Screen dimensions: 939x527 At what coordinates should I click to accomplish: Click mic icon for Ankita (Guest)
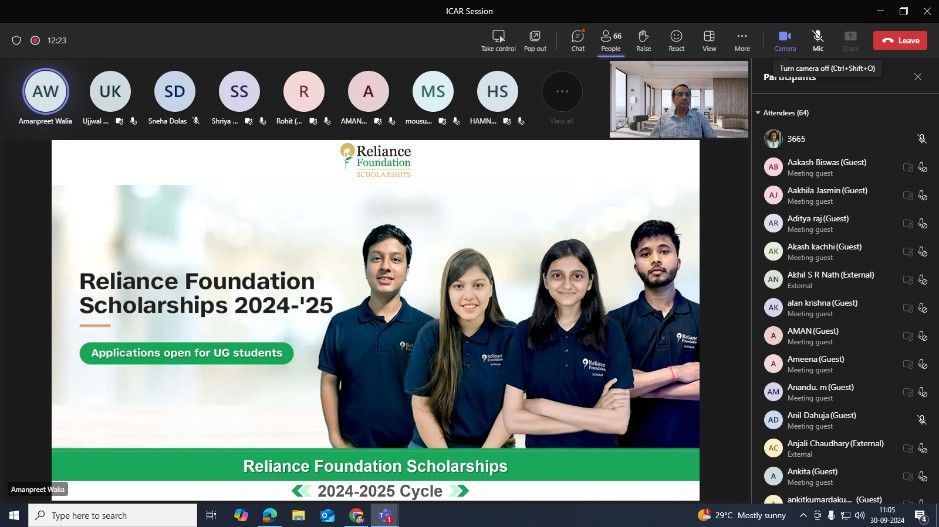922,476
